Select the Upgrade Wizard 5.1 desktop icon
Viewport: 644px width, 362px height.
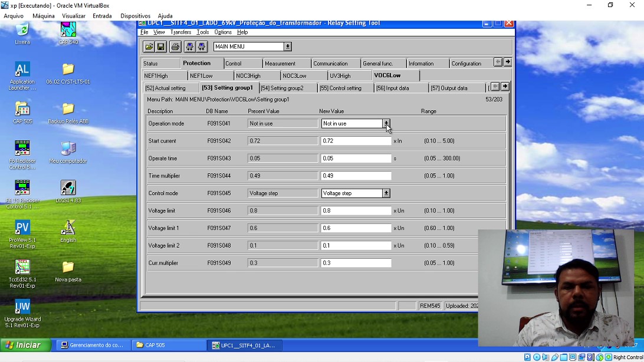coord(22,307)
